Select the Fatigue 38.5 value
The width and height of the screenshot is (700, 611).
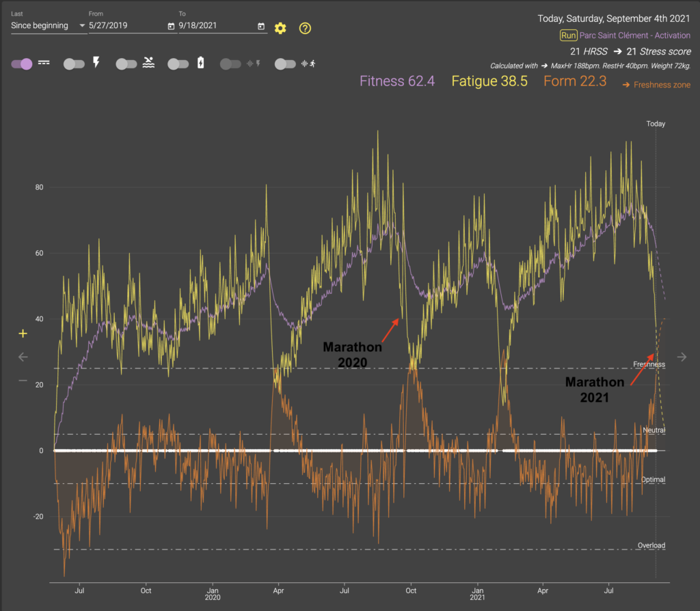[489, 81]
